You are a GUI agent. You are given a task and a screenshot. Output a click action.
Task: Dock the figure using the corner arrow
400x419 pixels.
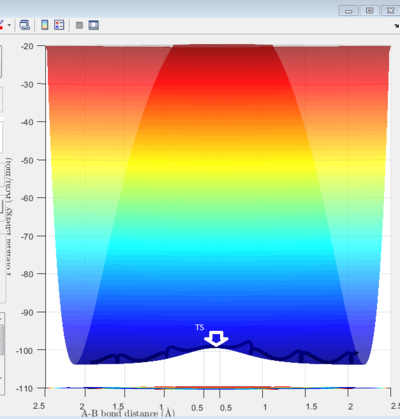[x=397, y=26]
